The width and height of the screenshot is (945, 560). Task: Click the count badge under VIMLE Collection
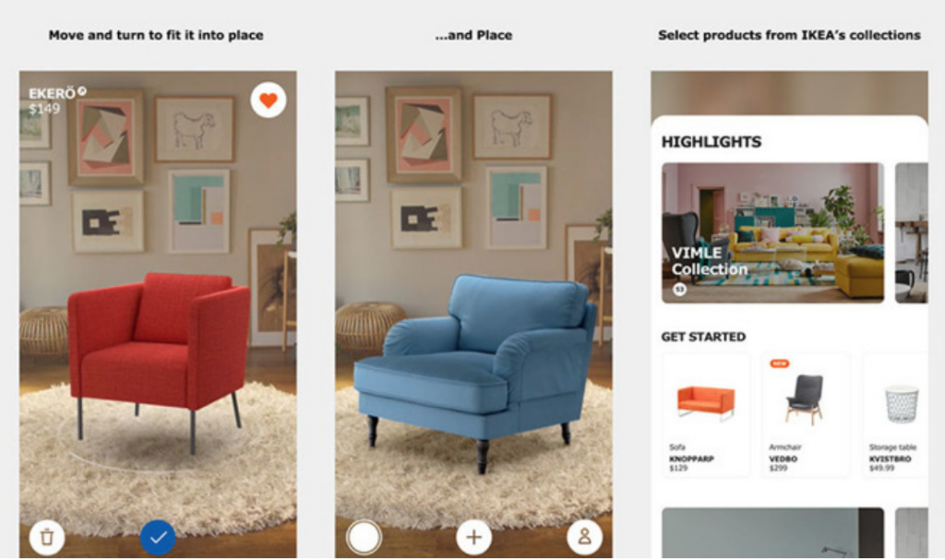tap(679, 290)
